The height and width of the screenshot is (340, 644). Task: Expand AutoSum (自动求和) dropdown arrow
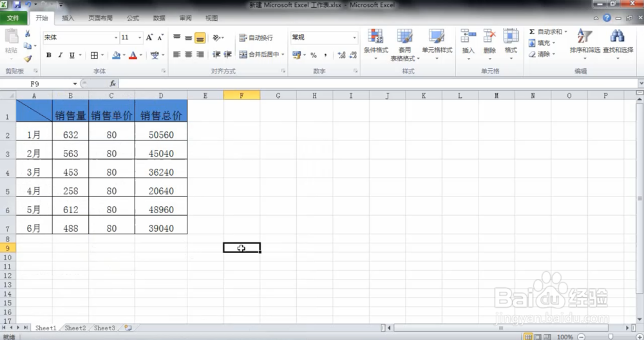565,32
